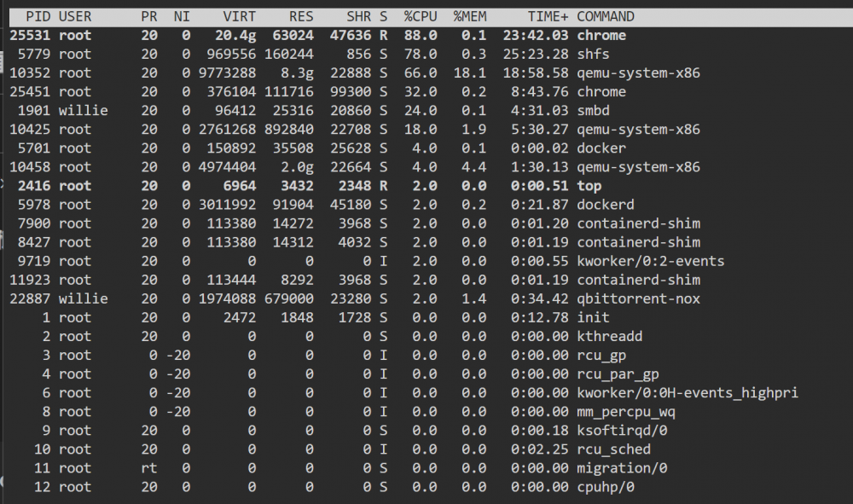Click user willie in the qbittorrent-nox row
This screenshot has height=504, width=853.
click(x=84, y=299)
